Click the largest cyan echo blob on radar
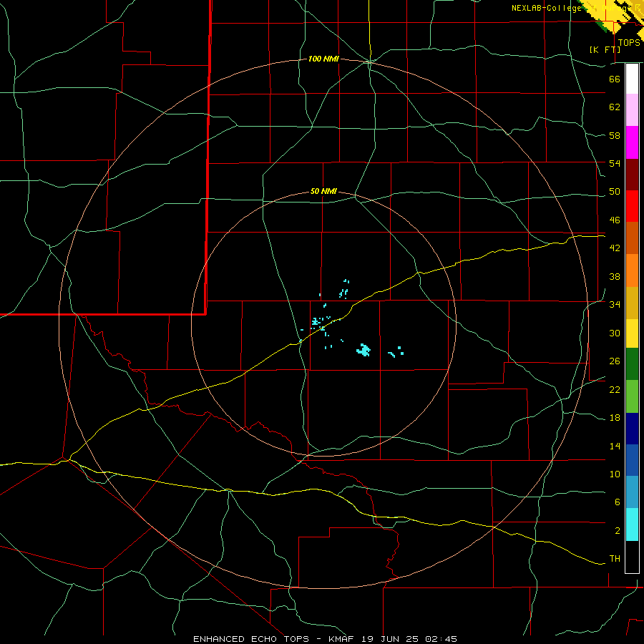The height and width of the screenshot is (644, 644). [364, 350]
